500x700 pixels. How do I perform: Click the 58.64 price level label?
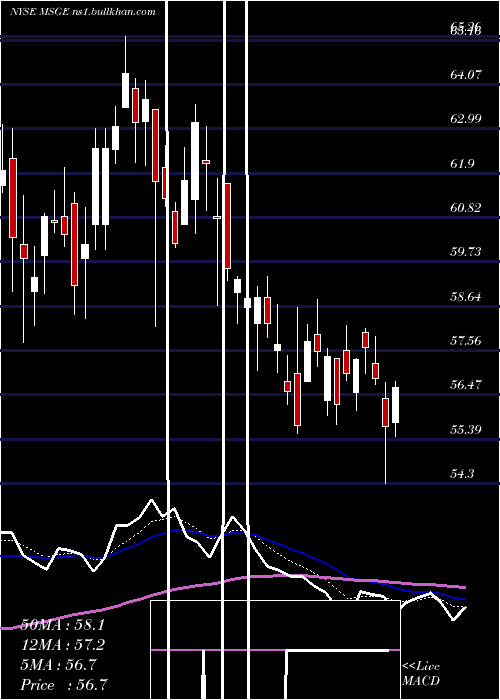point(466,296)
